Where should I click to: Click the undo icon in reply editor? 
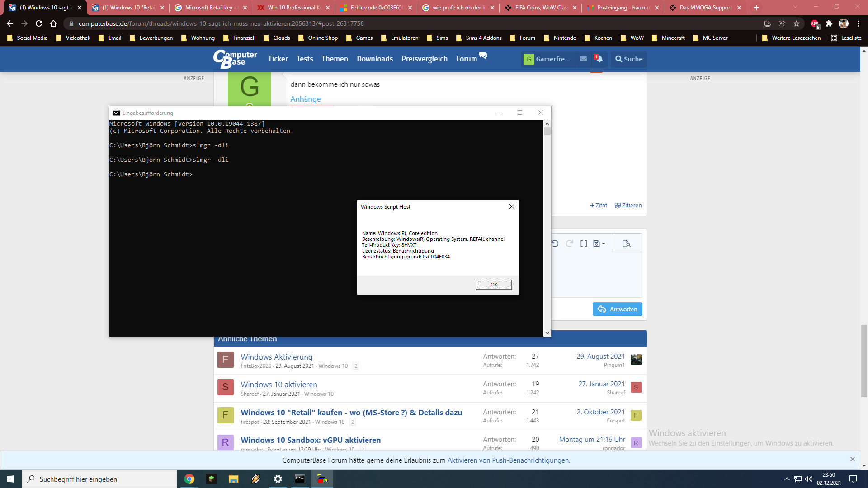tap(555, 244)
